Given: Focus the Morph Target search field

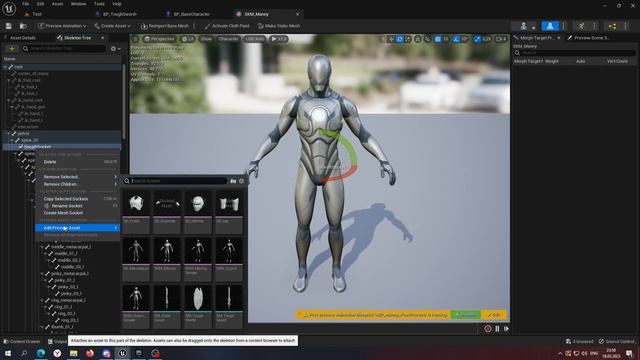Looking at the screenshot, I should tap(575, 53).
